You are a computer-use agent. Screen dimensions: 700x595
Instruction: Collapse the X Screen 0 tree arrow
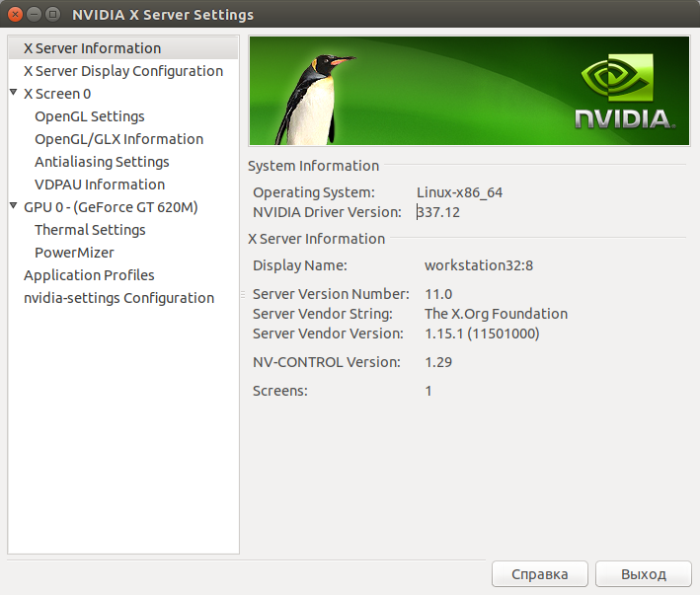(14, 93)
